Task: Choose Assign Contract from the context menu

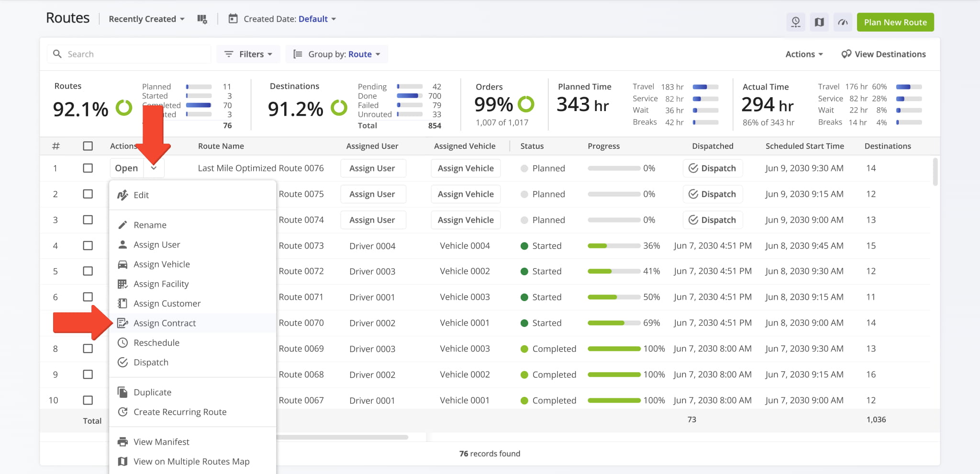Action: tap(165, 323)
